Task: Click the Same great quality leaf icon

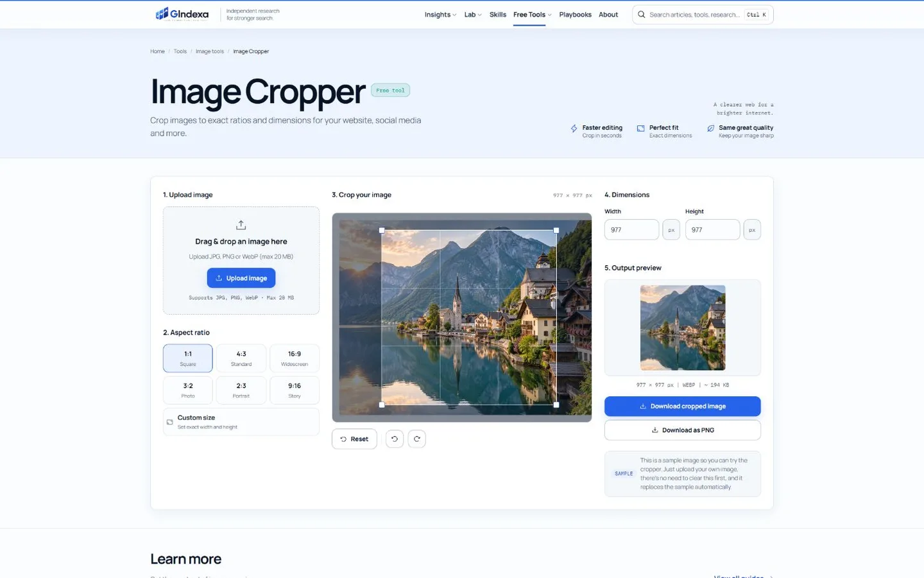Action: coord(710,128)
